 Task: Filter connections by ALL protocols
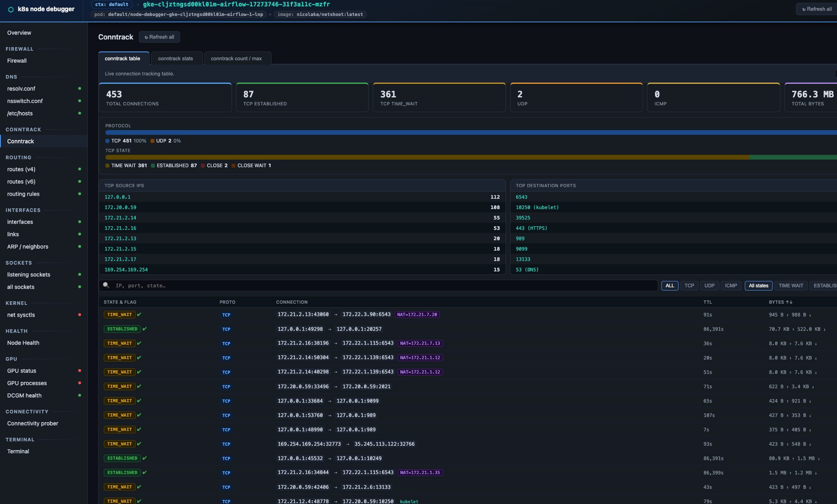click(x=670, y=286)
